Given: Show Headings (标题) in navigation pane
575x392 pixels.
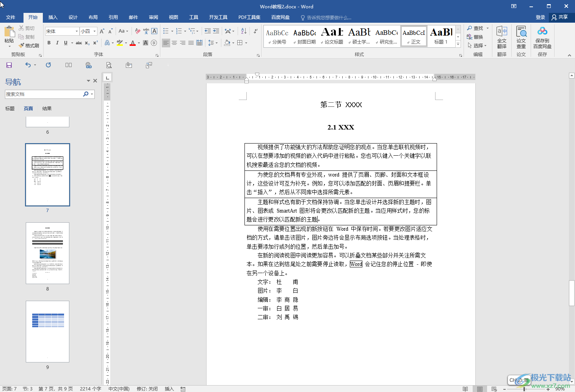Looking at the screenshot, I should click(x=10, y=109).
